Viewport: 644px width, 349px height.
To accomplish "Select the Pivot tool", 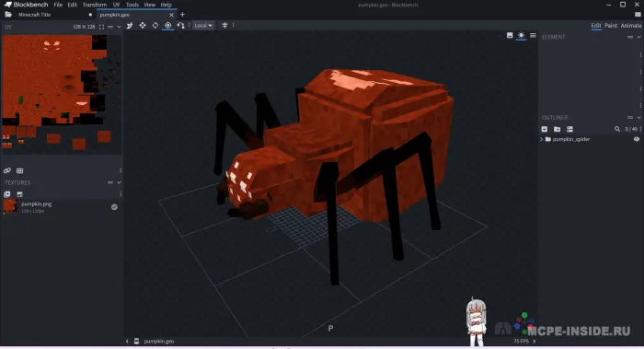I will (168, 26).
